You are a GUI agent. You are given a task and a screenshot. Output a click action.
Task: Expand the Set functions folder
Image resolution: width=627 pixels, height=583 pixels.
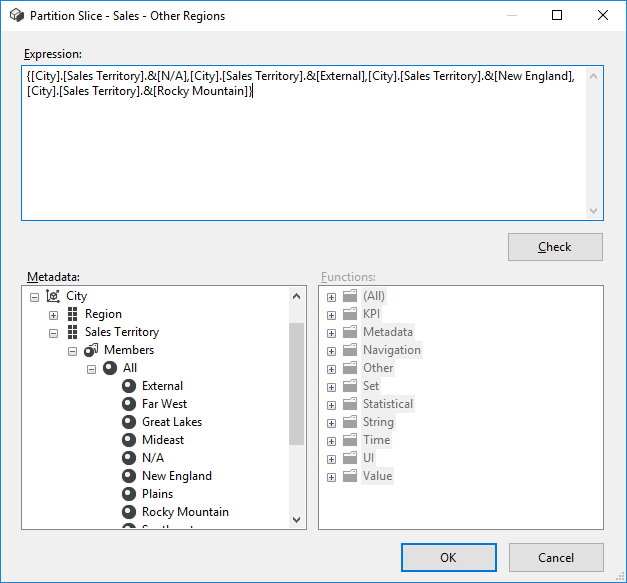(331, 386)
